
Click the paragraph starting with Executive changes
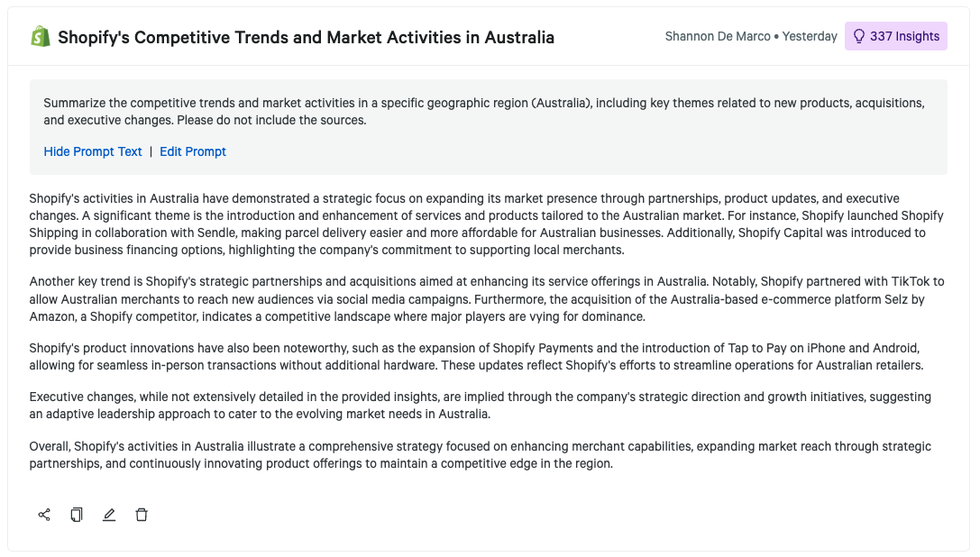480,406
